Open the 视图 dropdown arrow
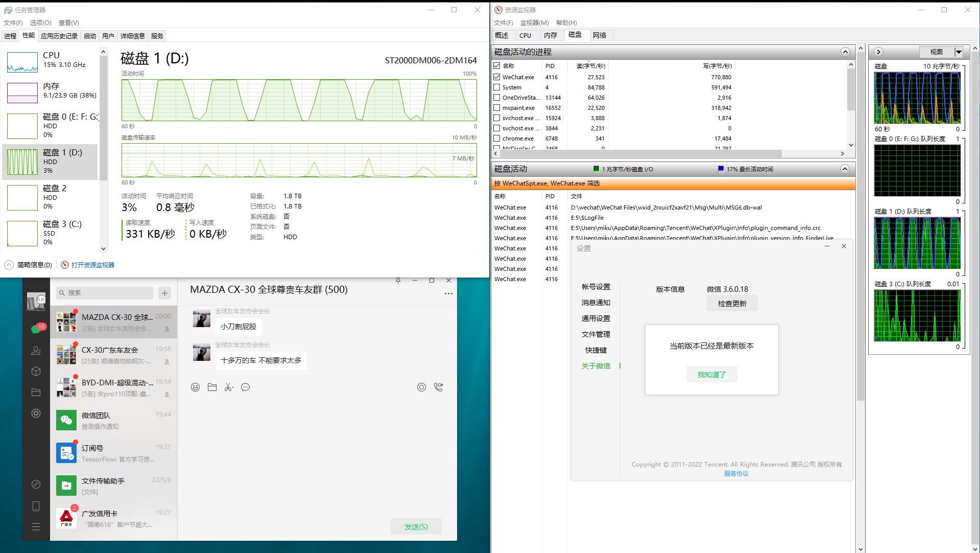This screenshot has height=553, width=980. (x=959, y=52)
